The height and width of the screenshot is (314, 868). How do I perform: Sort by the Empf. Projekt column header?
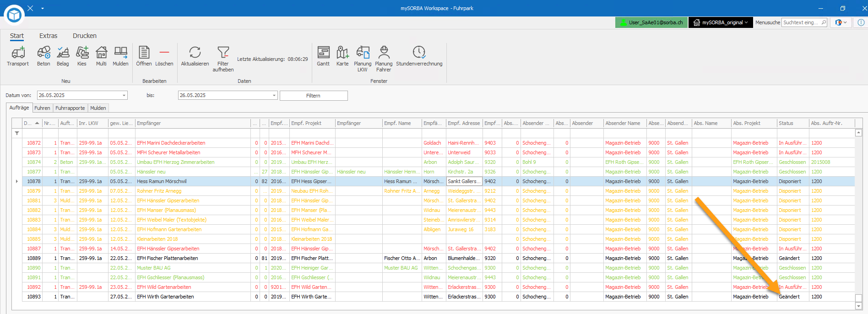312,123
